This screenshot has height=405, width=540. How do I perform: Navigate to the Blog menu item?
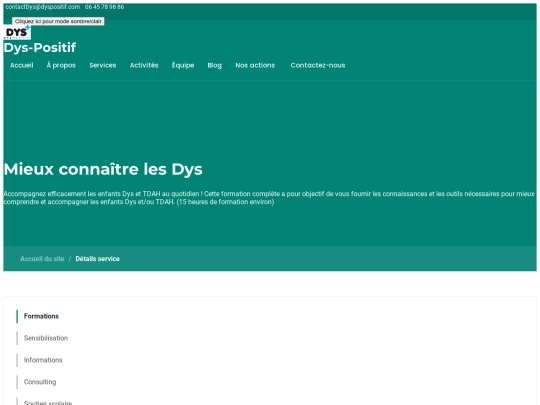tap(215, 65)
